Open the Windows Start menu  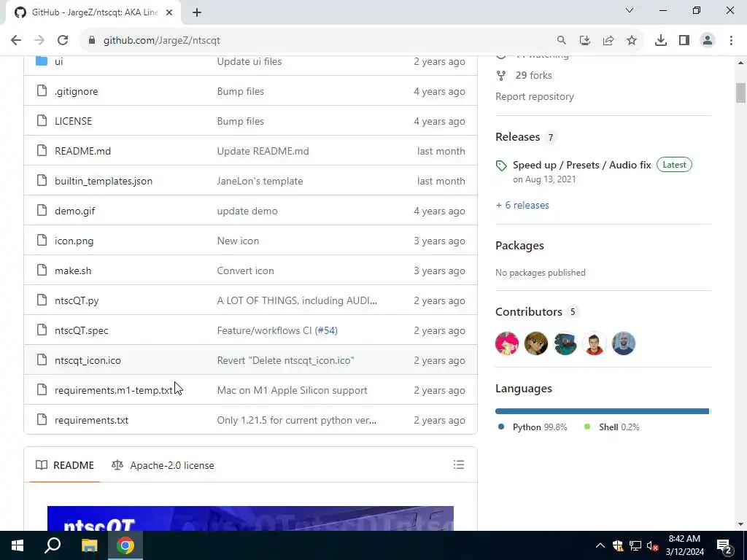tap(18, 545)
